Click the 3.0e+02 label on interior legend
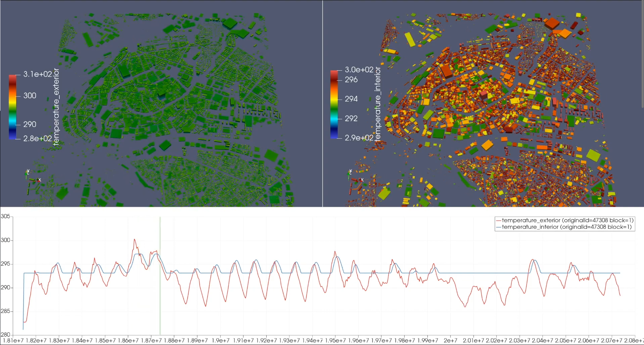This screenshot has height=345, width=644. pyautogui.click(x=359, y=70)
